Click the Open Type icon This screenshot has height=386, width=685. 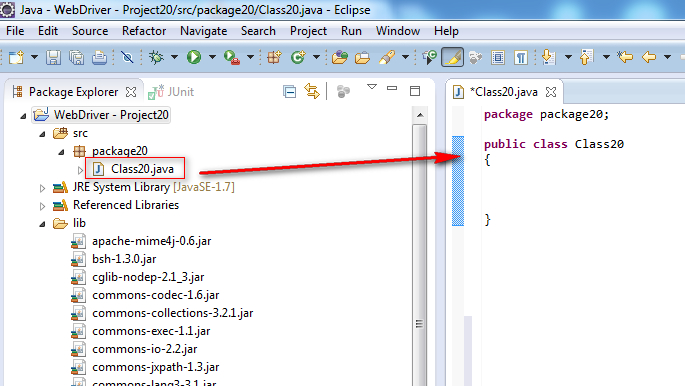[339, 57]
